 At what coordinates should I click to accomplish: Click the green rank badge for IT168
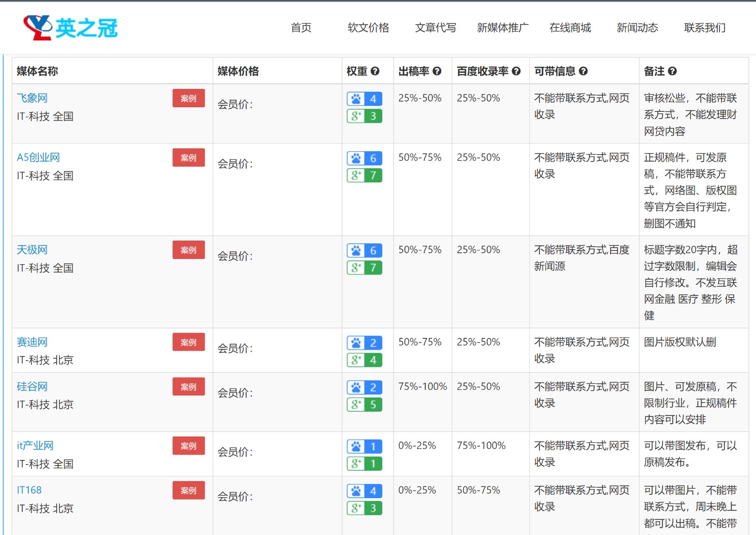364,508
